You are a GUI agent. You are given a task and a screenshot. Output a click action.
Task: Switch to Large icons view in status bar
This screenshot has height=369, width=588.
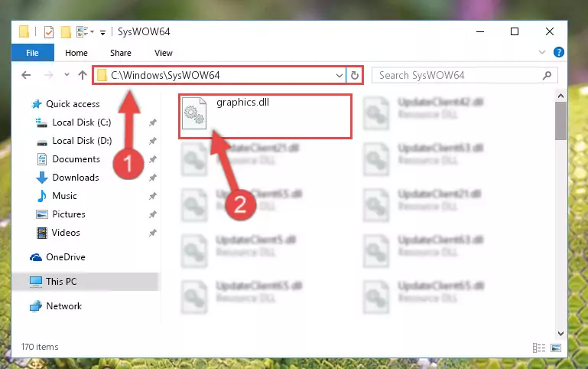[556, 348]
